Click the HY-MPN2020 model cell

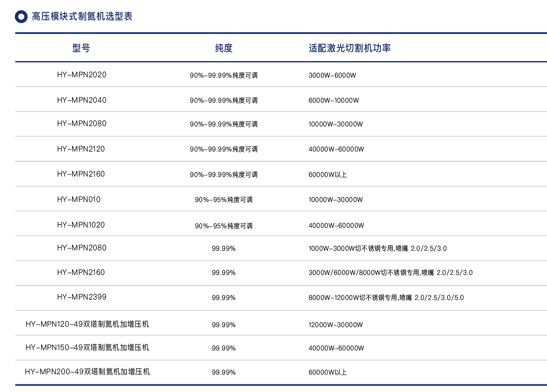81,75
